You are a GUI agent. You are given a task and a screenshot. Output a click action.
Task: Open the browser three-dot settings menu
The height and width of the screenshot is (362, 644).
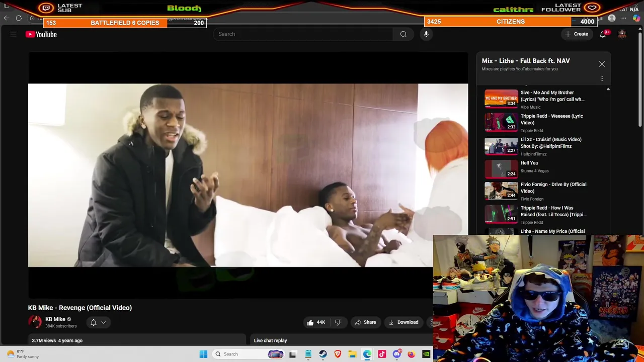[624, 18]
